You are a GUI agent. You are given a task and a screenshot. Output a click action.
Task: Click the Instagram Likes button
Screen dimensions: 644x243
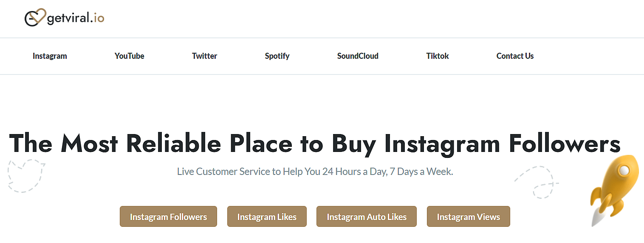(x=267, y=217)
